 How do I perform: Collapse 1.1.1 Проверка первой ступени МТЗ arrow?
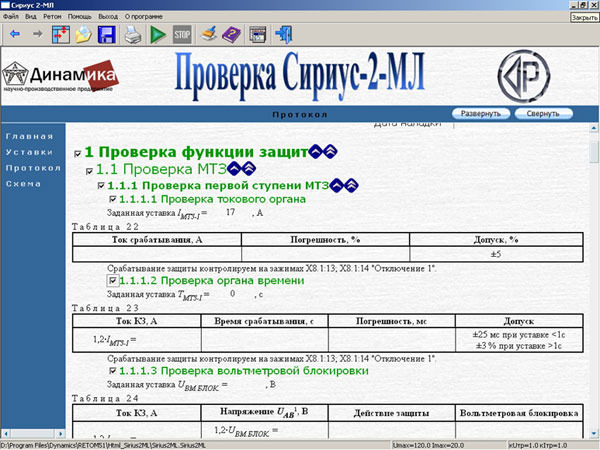336,185
